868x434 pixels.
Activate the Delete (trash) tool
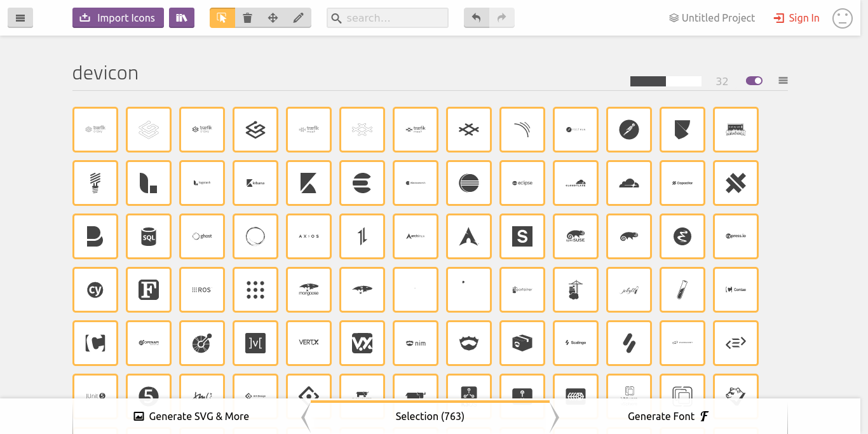(x=248, y=18)
